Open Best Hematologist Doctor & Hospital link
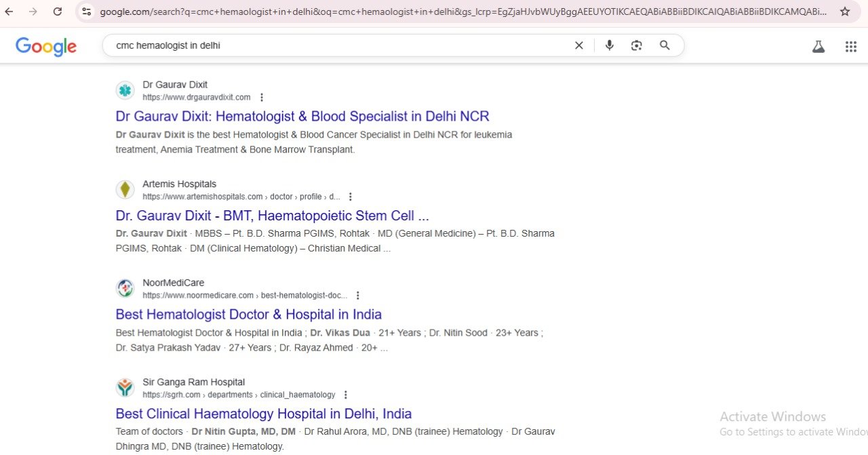This screenshot has height=455, width=868. click(x=248, y=315)
